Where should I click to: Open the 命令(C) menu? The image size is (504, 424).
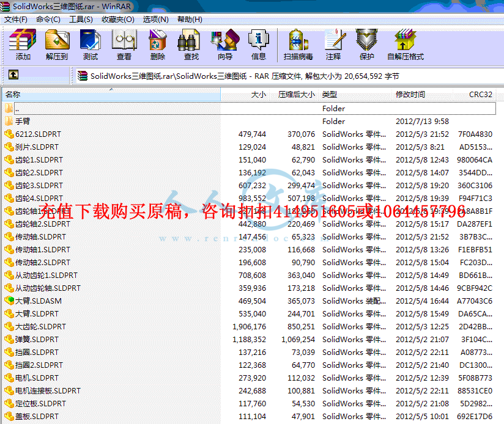[x=48, y=20]
